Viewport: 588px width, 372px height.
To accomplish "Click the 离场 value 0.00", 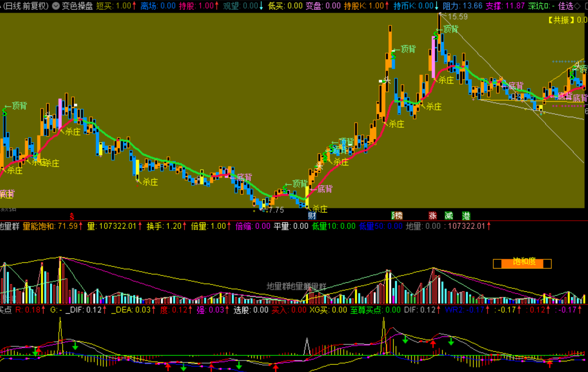I will 168,6.
